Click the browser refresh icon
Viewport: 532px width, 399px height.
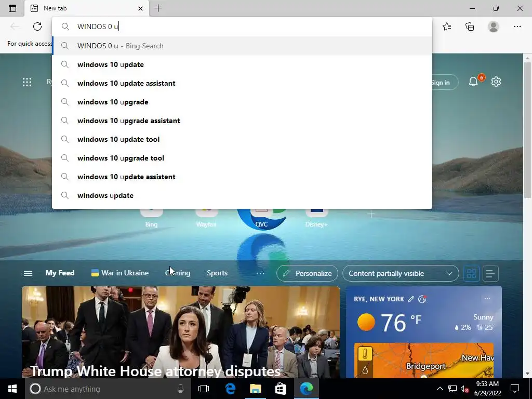tap(37, 26)
